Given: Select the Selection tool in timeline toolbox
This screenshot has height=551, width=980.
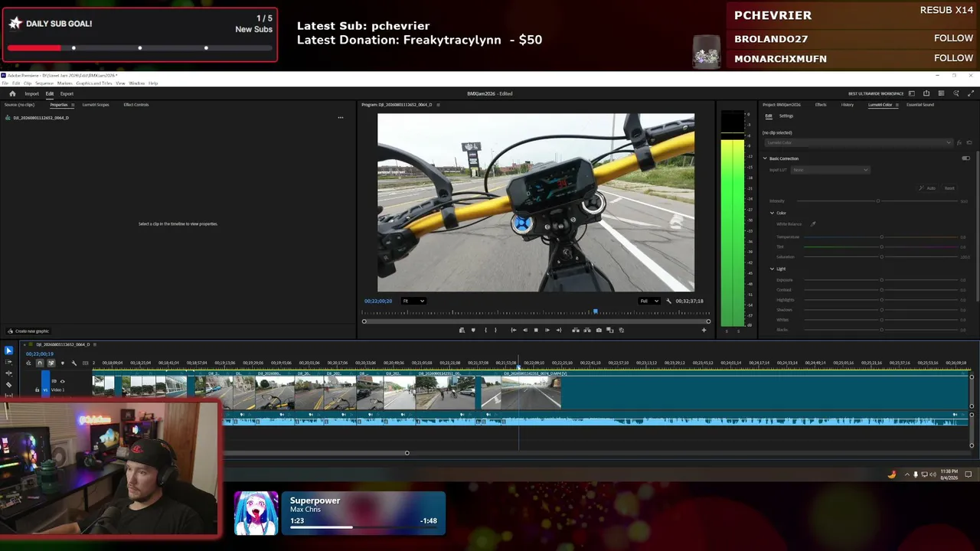Looking at the screenshot, I should pos(8,350).
